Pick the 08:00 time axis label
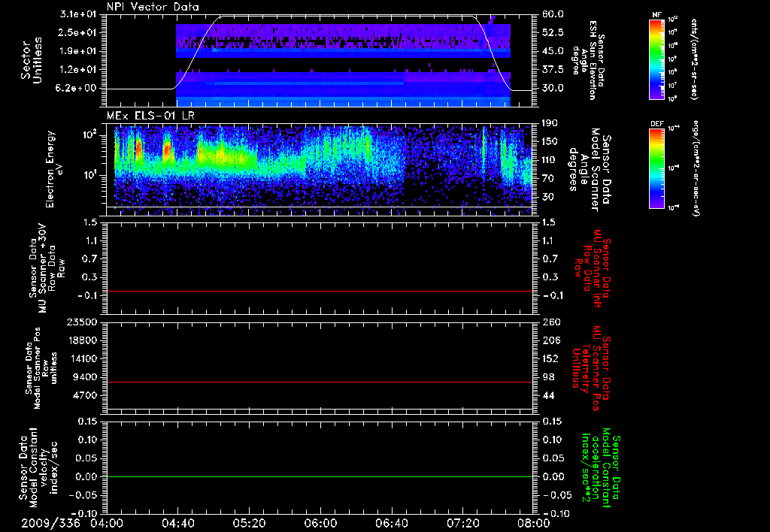 (x=534, y=523)
